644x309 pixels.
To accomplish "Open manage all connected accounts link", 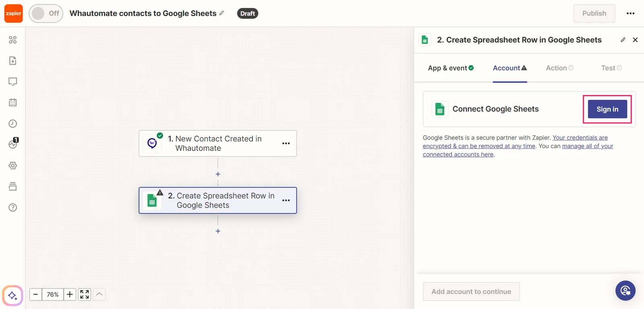I will point(518,150).
